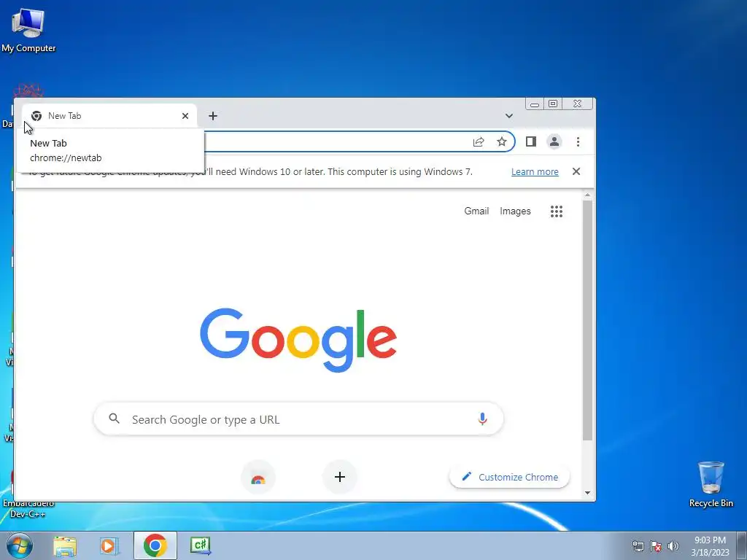Start voice search with microphone icon
The height and width of the screenshot is (560, 747).
click(x=482, y=419)
